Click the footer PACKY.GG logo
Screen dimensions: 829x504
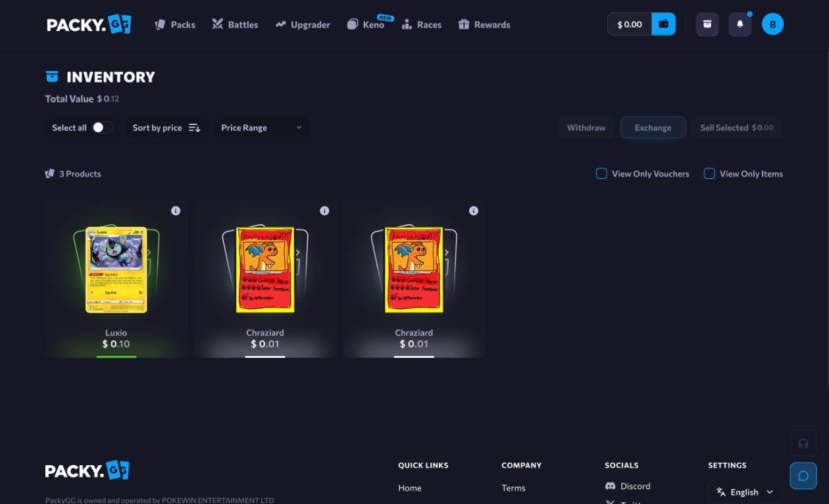tap(87, 470)
